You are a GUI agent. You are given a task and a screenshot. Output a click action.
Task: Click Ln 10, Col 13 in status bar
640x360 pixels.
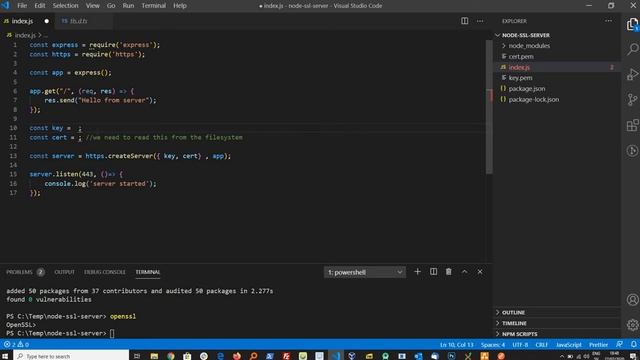pyautogui.click(x=456, y=344)
